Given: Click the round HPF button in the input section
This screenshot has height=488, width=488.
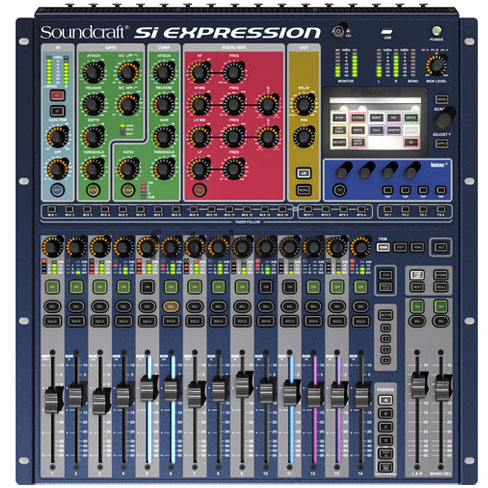Looking at the screenshot, I should (x=57, y=190).
